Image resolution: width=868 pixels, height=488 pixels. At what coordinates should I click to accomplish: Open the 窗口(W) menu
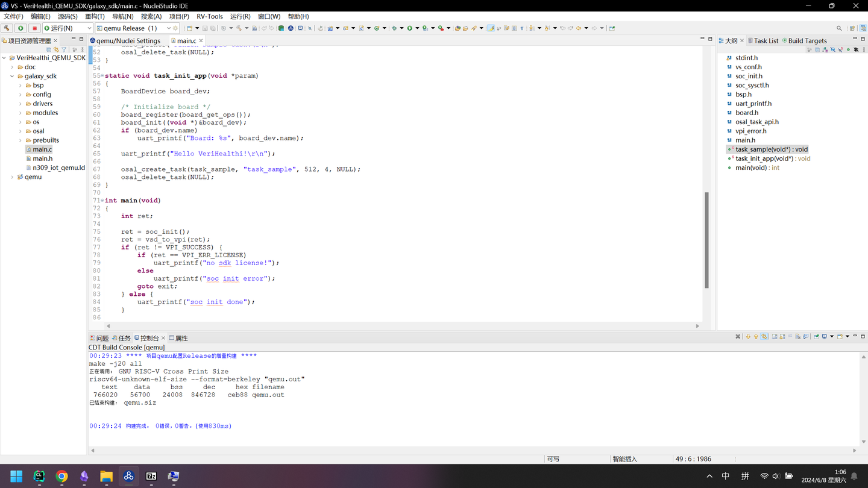point(269,16)
